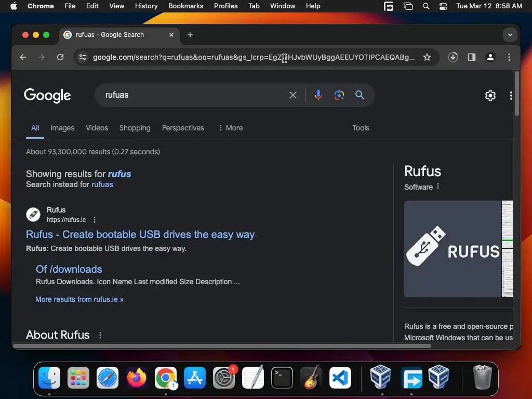Open the Rufus bootable USB drives result
The image size is (532, 399).
[140, 234]
